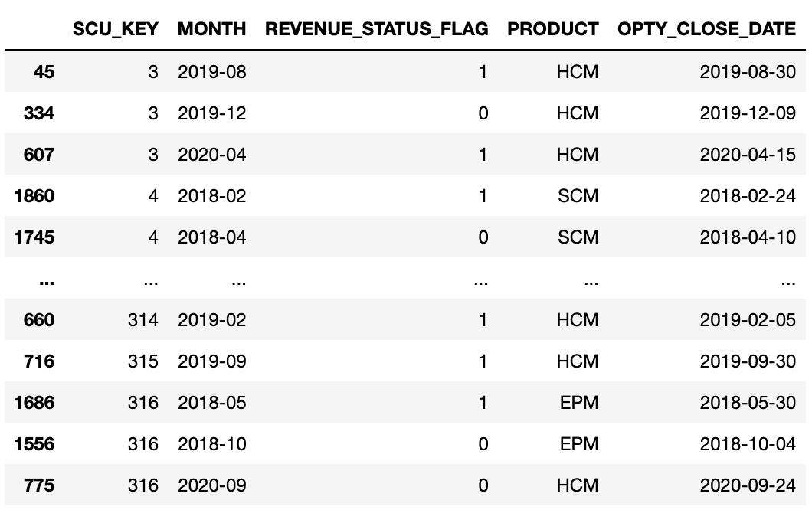Click the close date 2019-08-30 cell

[x=748, y=72]
